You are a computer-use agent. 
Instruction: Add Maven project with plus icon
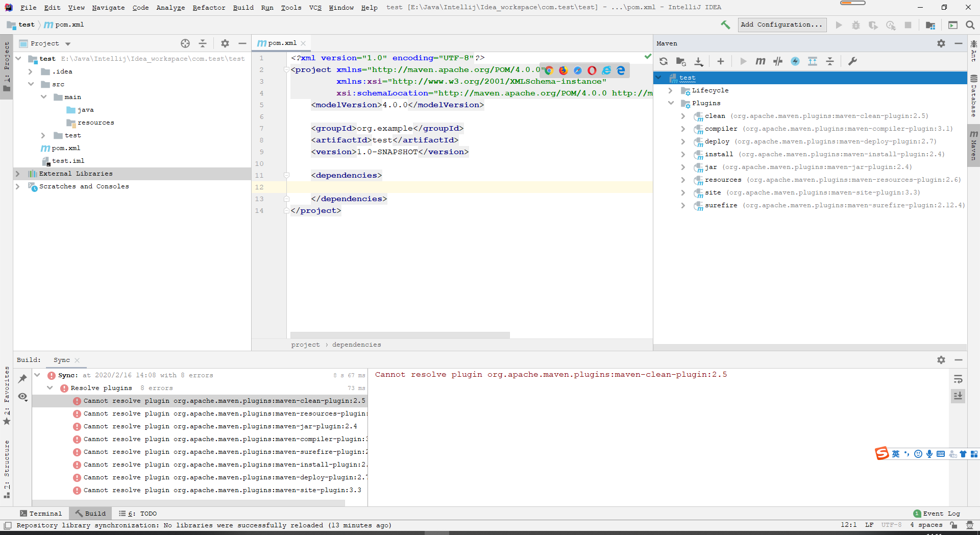[x=721, y=61]
